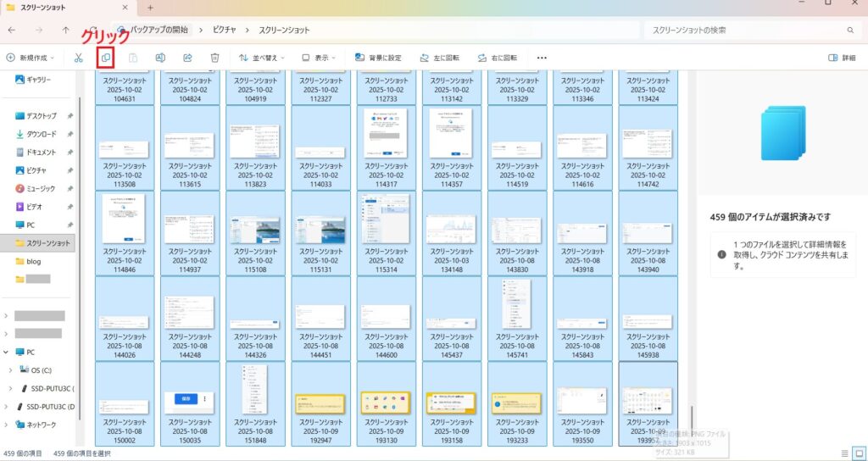Click the Cut scissors icon in toolbar
The image size is (868, 461).
pyautogui.click(x=78, y=58)
